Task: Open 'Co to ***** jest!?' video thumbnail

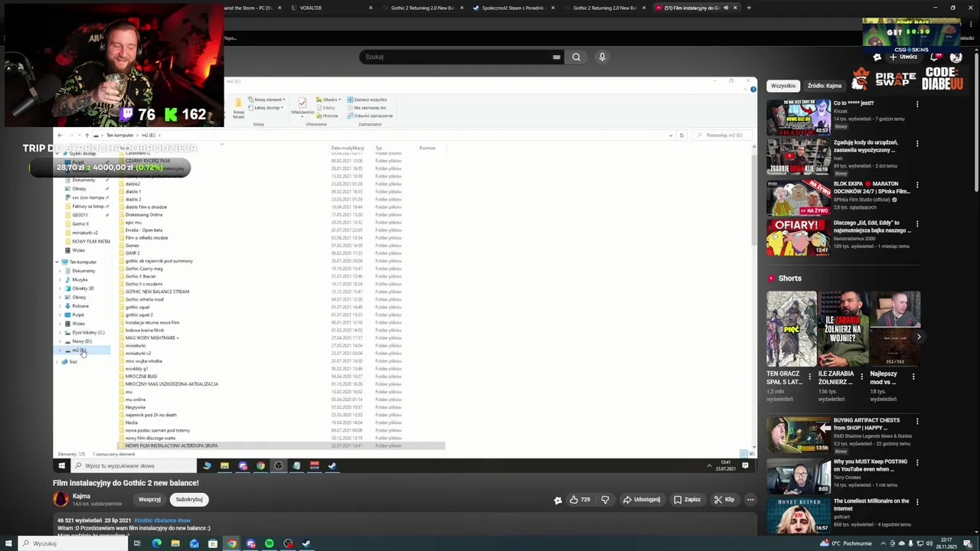Action: point(799,117)
